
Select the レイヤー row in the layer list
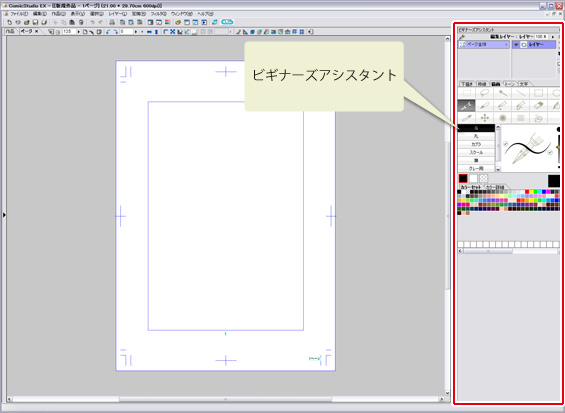pyautogui.click(x=534, y=45)
